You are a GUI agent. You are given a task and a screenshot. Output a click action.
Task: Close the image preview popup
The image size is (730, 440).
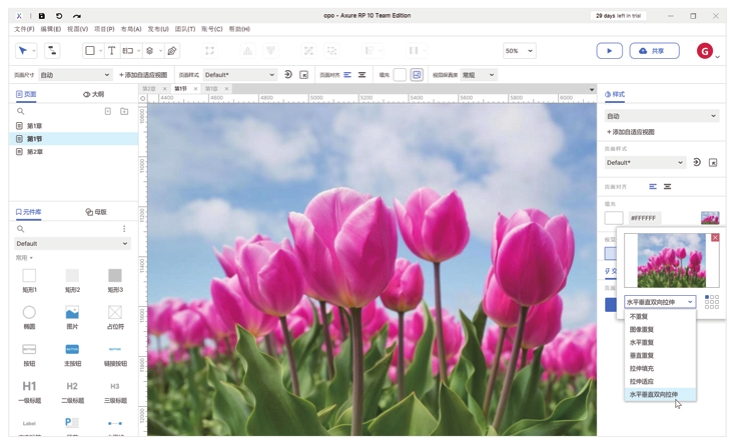tap(715, 238)
